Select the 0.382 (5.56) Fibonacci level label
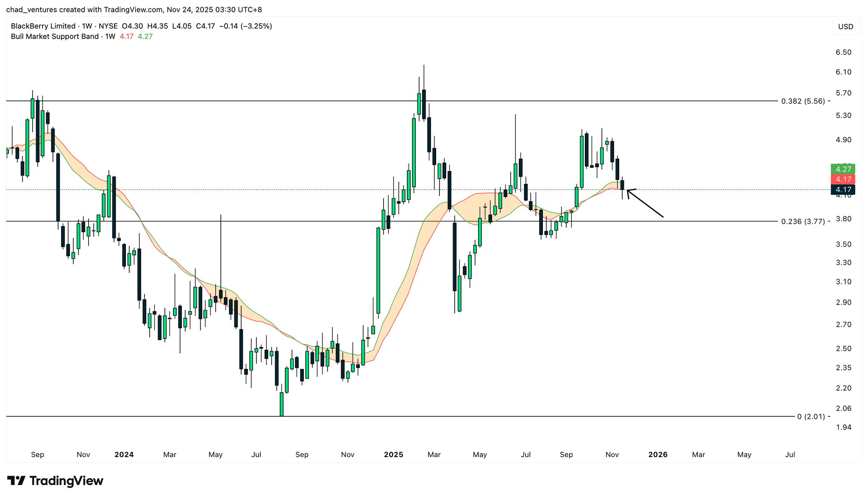This screenshot has height=499, width=868. [x=803, y=101]
